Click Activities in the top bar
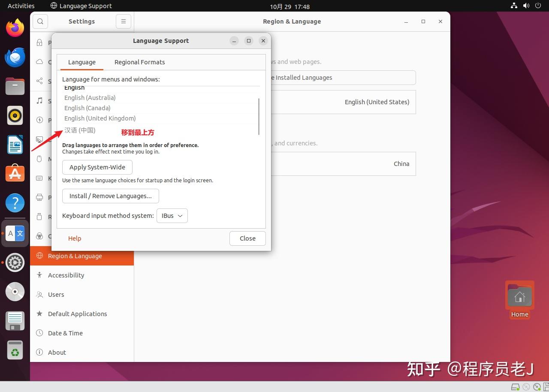This screenshot has width=549, height=392. click(21, 6)
